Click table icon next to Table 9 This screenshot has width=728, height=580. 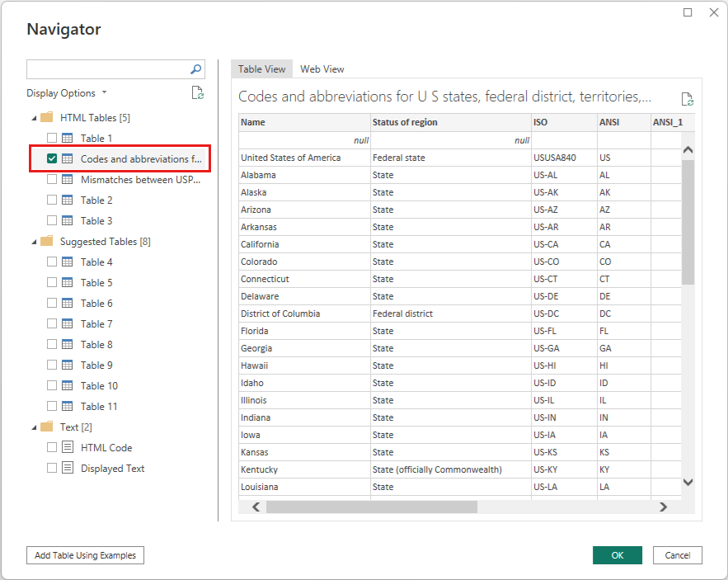pyautogui.click(x=68, y=365)
